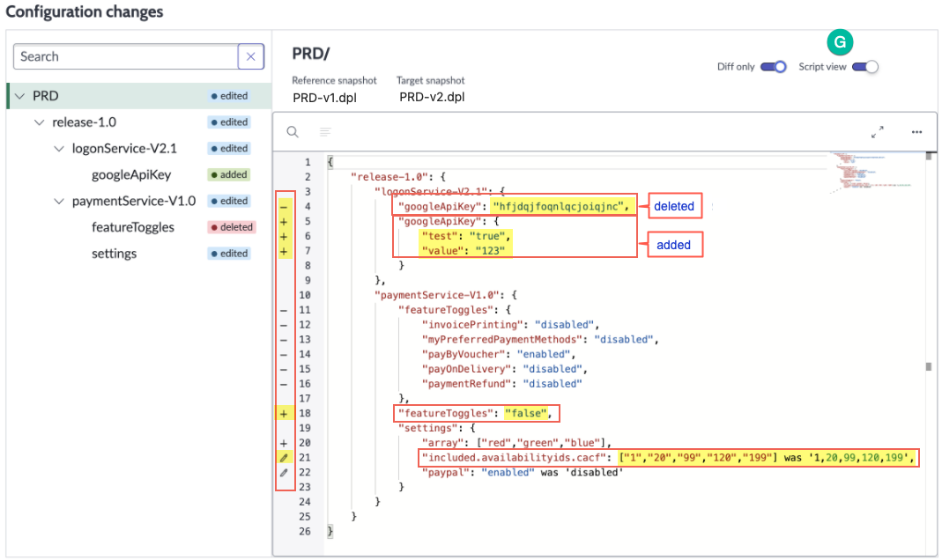Viewport: 942px width, 560px height.
Task: Click "payByVoucher" key on line 14
Action: point(464,354)
